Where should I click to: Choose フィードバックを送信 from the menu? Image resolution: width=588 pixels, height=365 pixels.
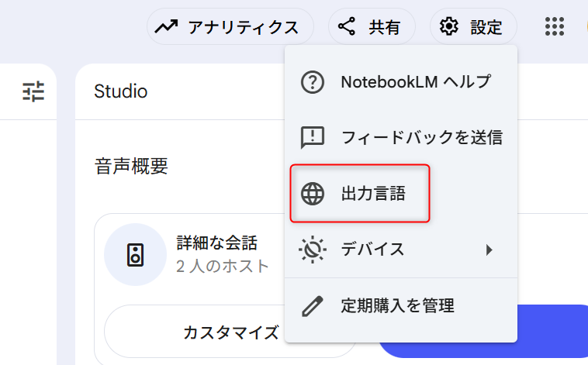tap(401, 137)
